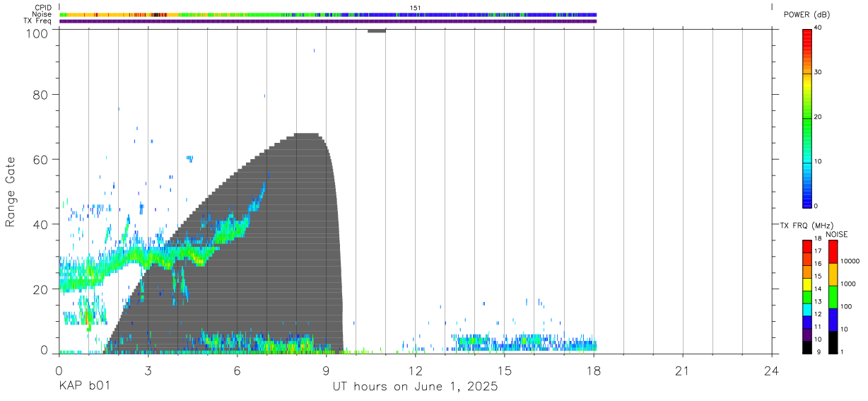
Task: Click the "POWER (dB)" colorbar title
Action: [807, 15]
